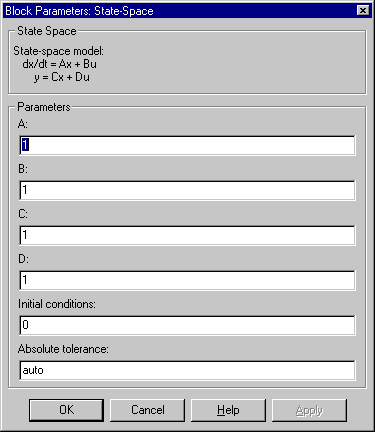Click the Parameters group heading
Screen dimensions: 375x432
44,107
